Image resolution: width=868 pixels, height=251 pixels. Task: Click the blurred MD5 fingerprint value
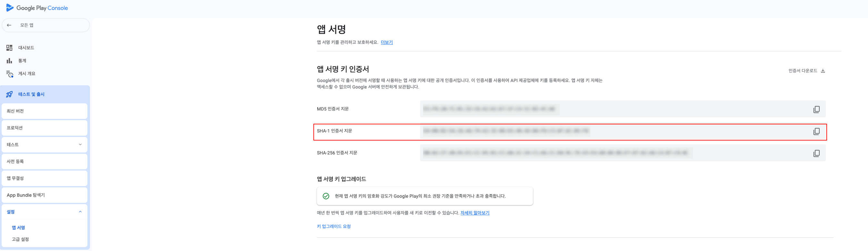pyautogui.click(x=489, y=109)
